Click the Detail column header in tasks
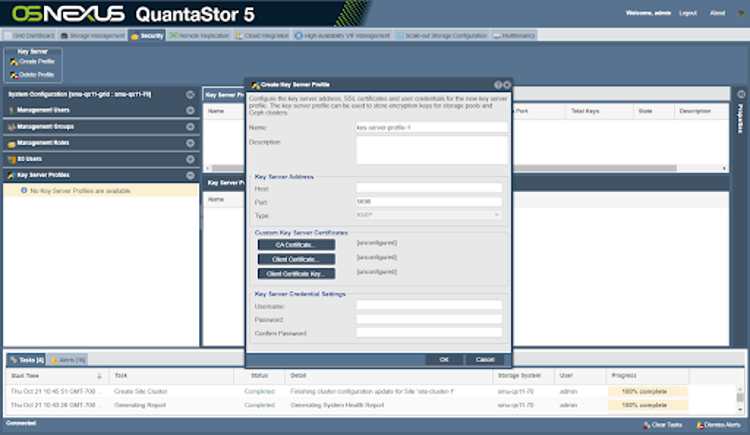The width and height of the screenshot is (750, 435). pyautogui.click(x=389, y=376)
